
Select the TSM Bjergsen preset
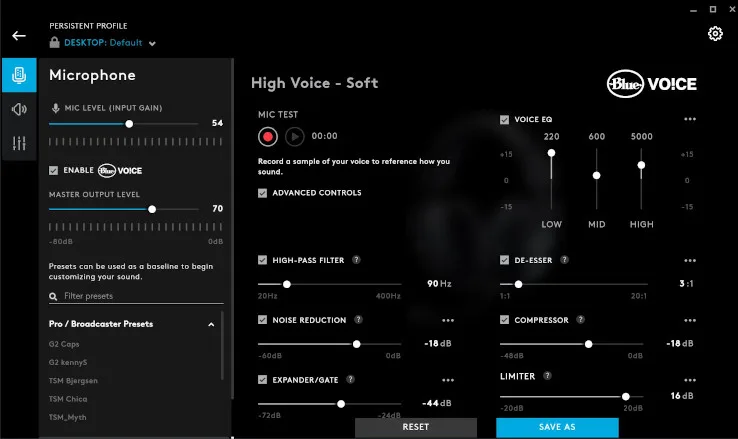click(75, 380)
